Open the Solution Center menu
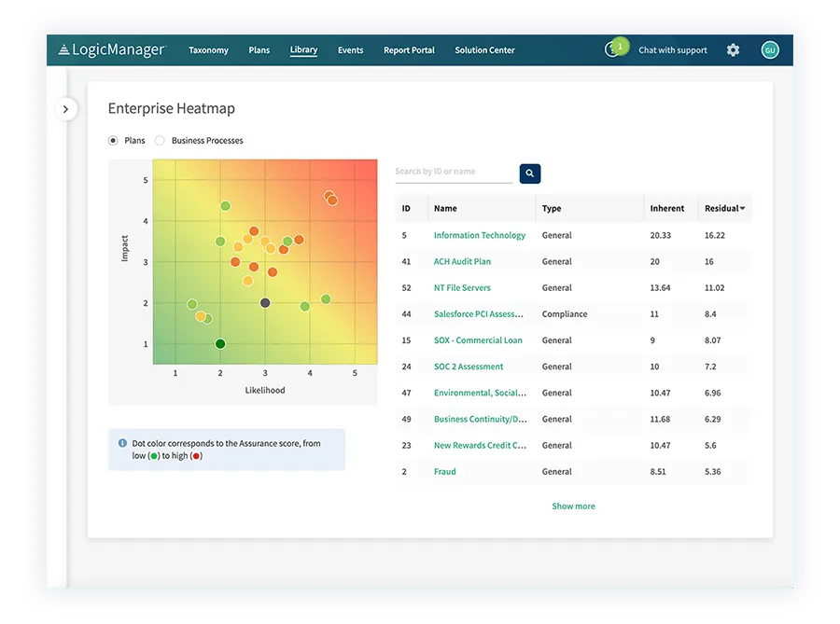This screenshot has width=840, height=624. 484,49
